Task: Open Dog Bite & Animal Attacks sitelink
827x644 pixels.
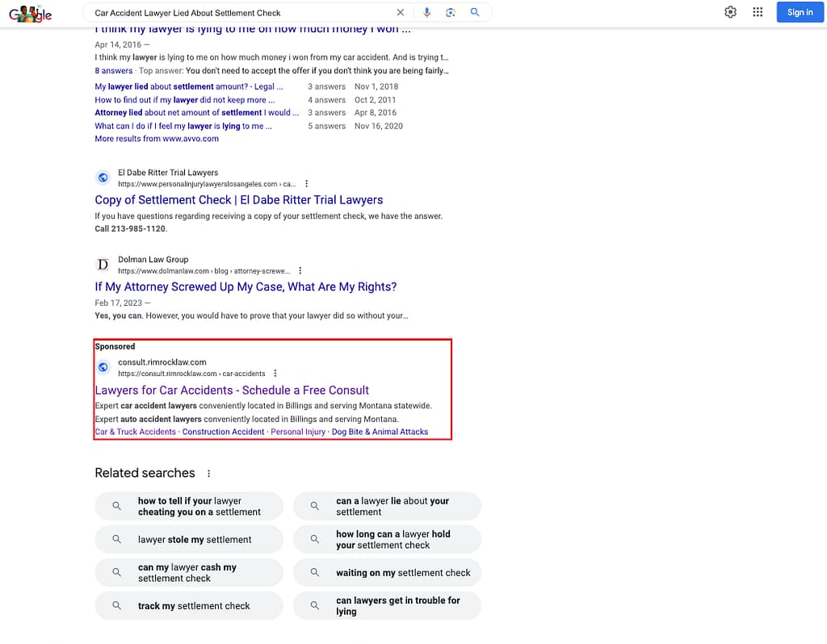Action: click(x=380, y=432)
